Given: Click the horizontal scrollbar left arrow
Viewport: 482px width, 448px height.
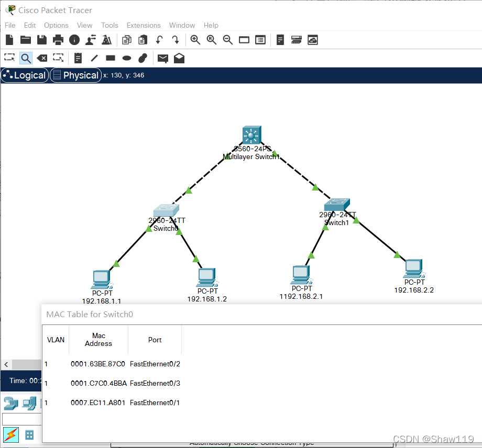Looking at the screenshot, I should pyautogui.click(x=6, y=364).
